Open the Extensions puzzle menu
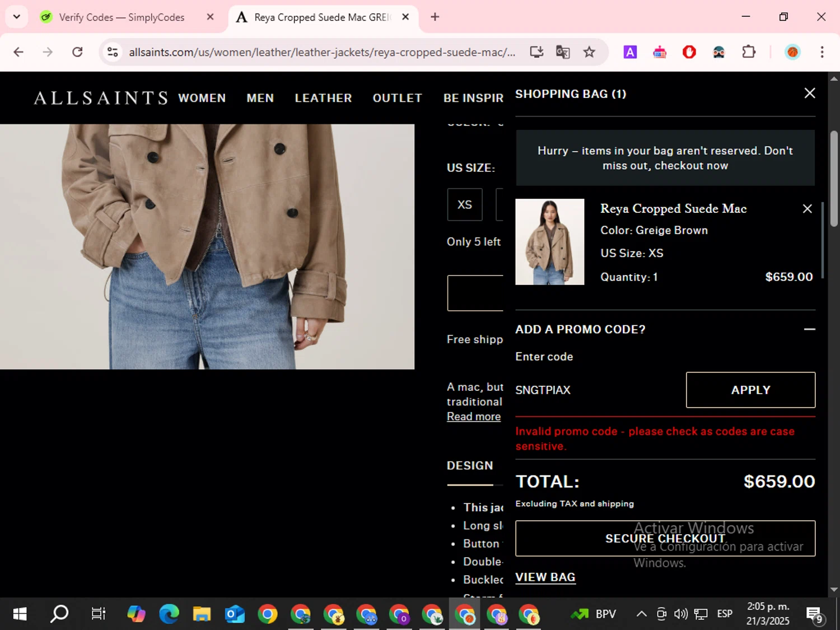This screenshot has width=840, height=630. [749, 52]
